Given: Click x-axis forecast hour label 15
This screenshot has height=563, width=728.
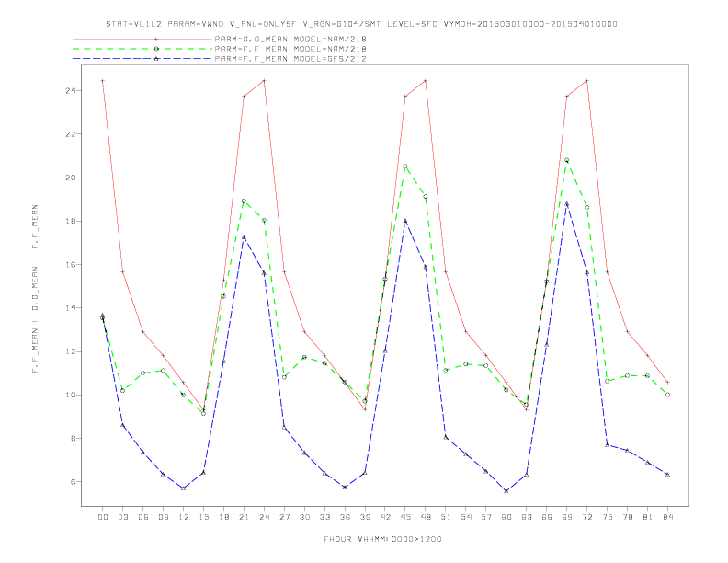Looking at the screenshot, I should pos(203,517).
